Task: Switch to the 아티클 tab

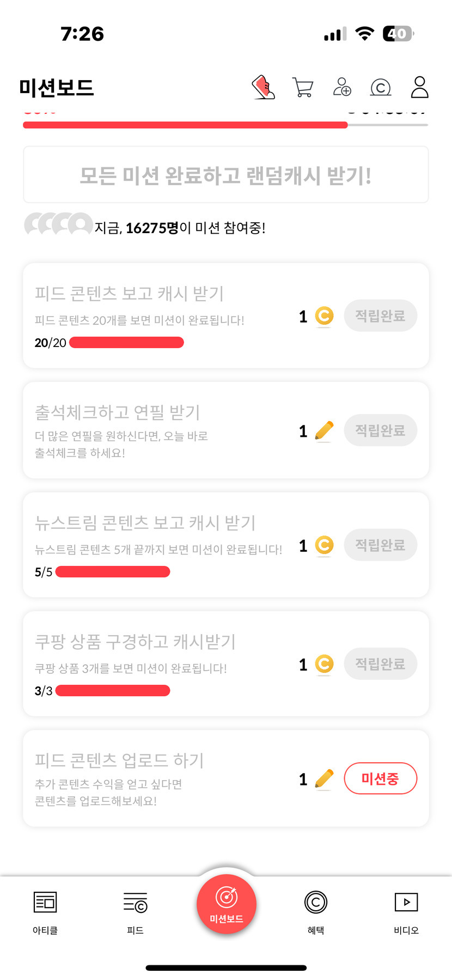Action: [45, 910]
